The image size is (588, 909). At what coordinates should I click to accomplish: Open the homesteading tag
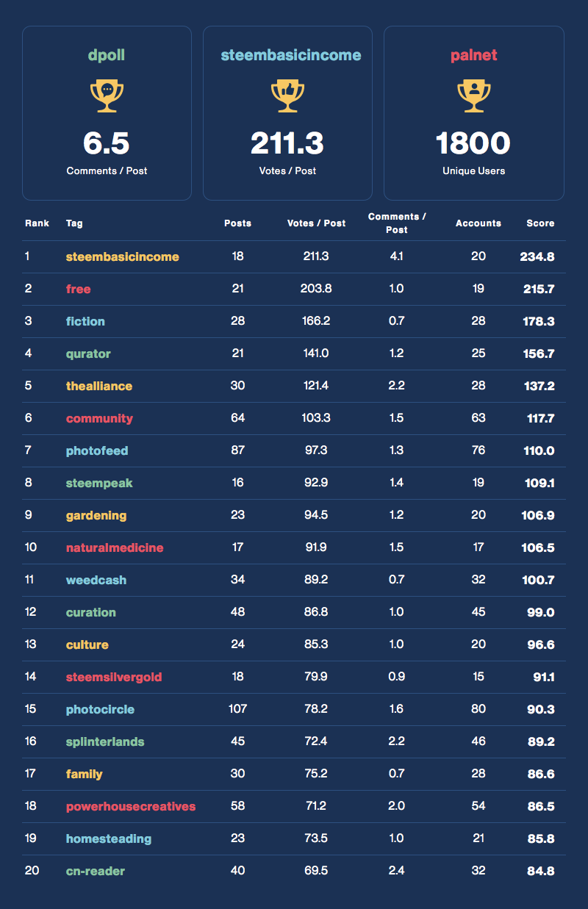[x=109, y=838]
